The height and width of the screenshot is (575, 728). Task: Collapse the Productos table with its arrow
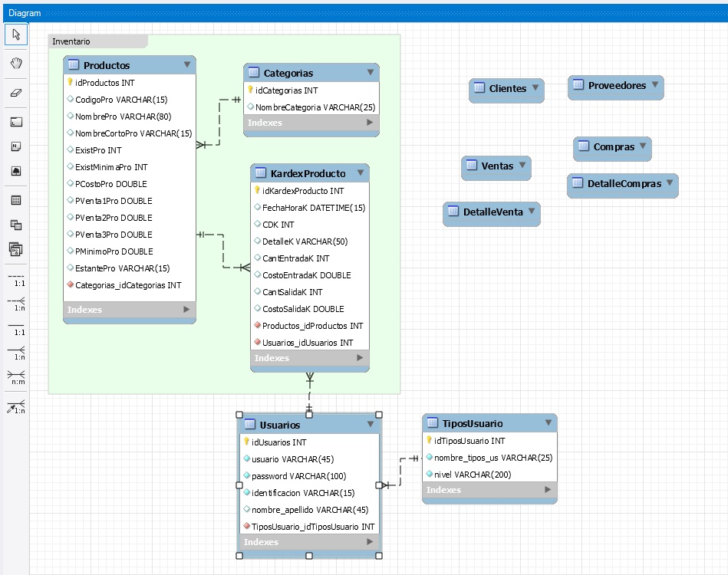(x=186, y=65)
